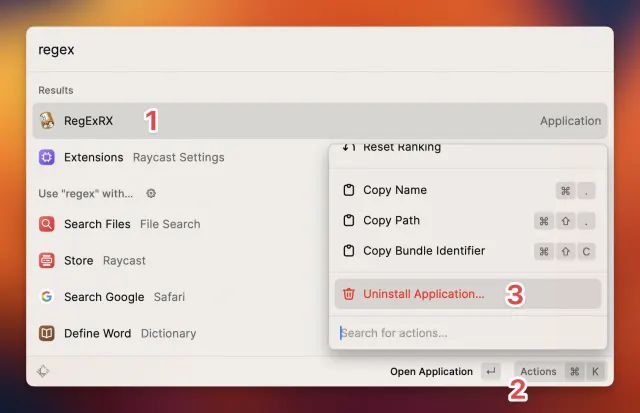The height and width of the screenshot is (413, 640).
Task: Click the Raycast logo in bottom bar
Action: [43, 371]
